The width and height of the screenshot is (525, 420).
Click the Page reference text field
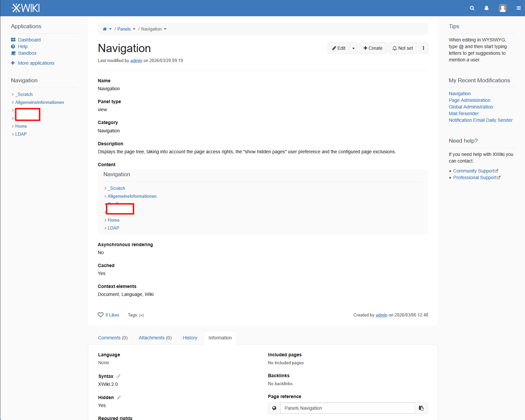coord(347,408)
